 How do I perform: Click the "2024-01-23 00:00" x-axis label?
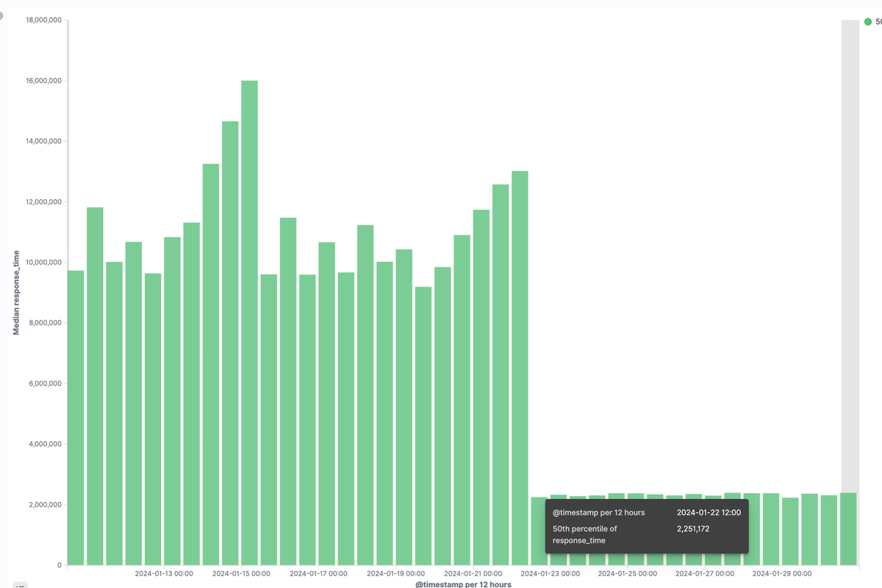550,573
